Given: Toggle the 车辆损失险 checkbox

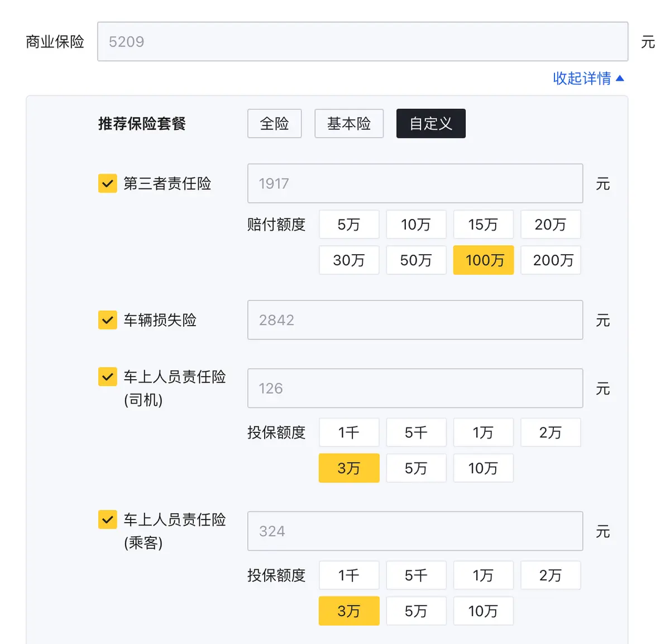Looking at the screenshot, I should tap(108, 320).
